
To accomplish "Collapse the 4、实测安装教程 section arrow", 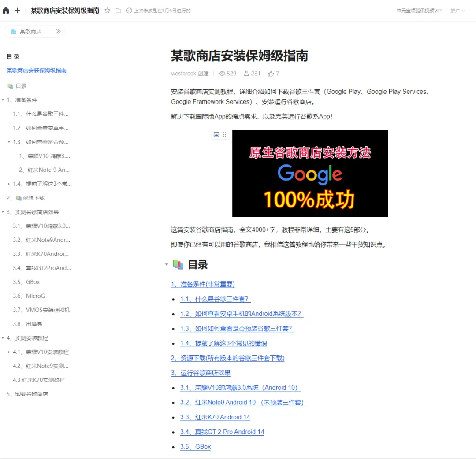I will [3, 338].
